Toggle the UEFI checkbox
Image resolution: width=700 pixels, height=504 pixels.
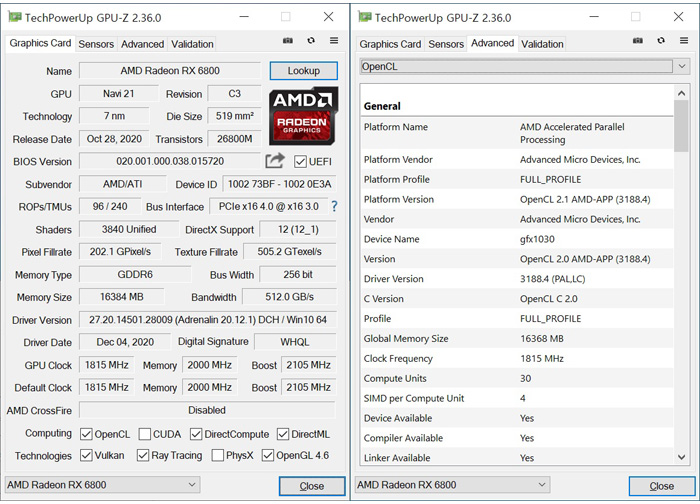[301, 162]
